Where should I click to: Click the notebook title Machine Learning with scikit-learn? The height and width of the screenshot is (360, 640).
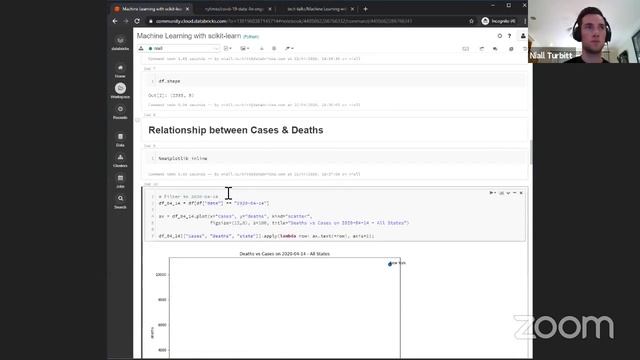[189, 36]
